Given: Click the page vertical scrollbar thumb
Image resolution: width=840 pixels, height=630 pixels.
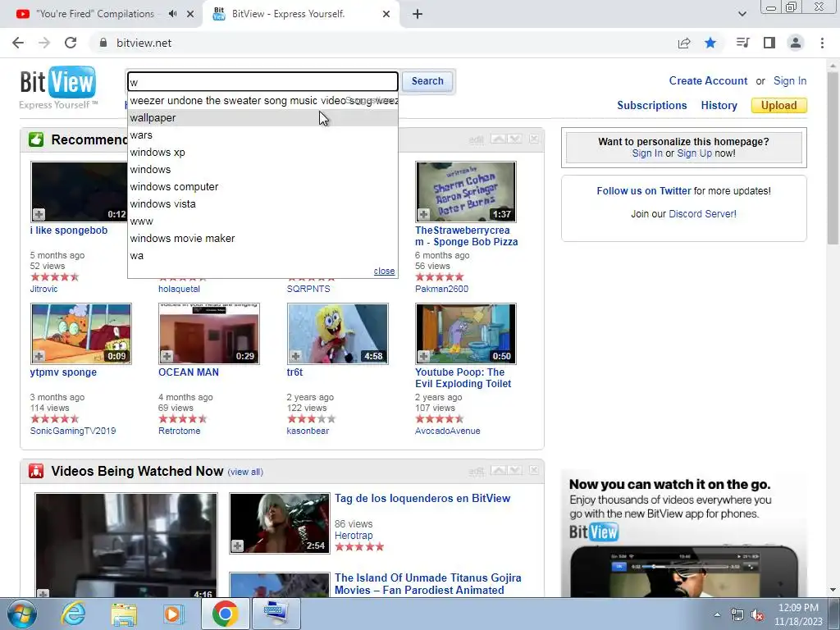Looking at the screenshot, I should point(833,158).
